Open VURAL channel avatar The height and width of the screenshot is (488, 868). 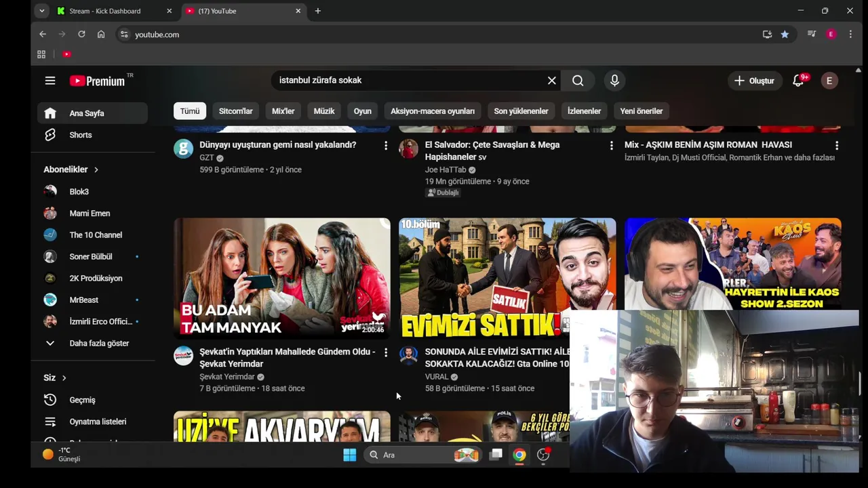click(408, 355)
